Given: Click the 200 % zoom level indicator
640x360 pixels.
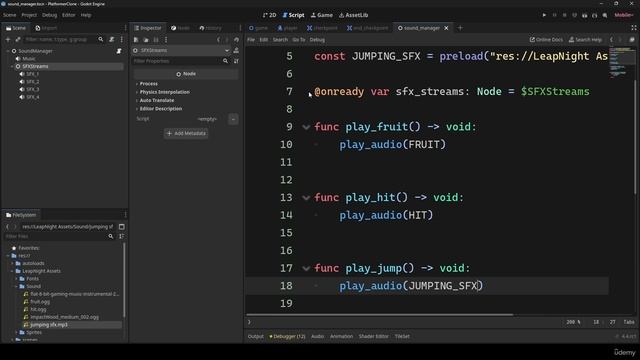Looking at the screenshot, I should [x=573, y=322].
